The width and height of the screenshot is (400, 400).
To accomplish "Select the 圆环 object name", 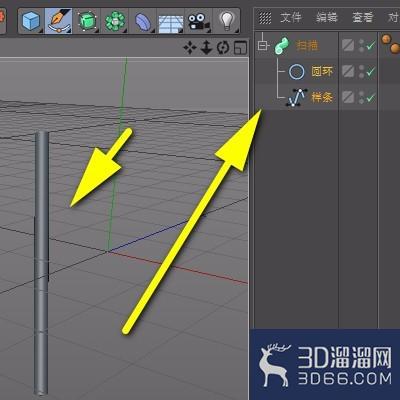I will 322,71.
